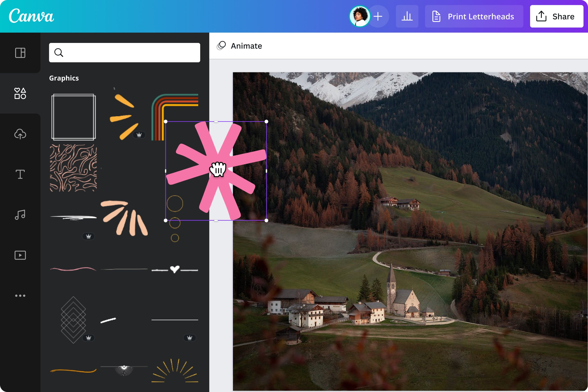Click inside the graphics search field
This screenshot has width=588, height=392.
tap(124, 52)
